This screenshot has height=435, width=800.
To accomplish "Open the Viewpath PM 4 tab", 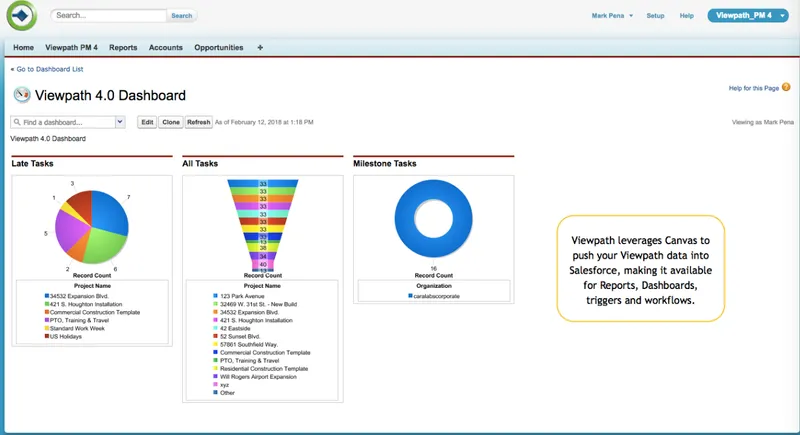I will (x=71, y=47).
